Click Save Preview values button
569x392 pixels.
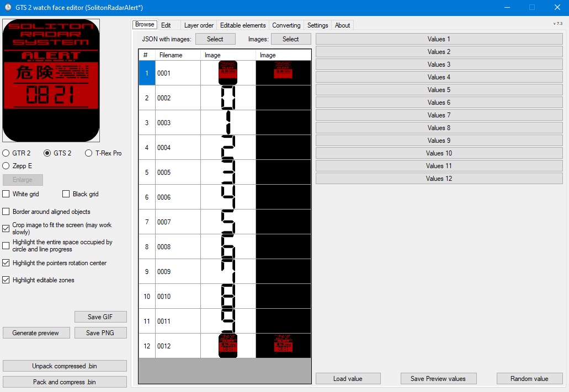pos(438,379)
